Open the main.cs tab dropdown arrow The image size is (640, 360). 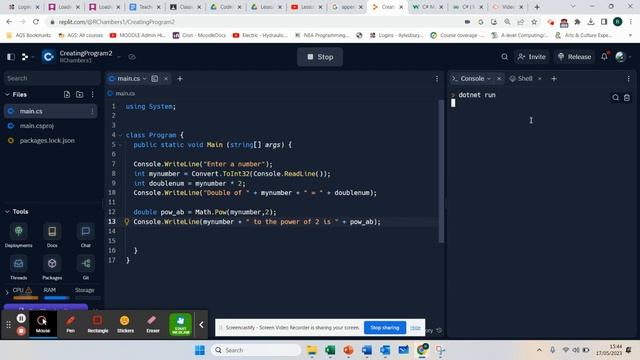(144, 78)
